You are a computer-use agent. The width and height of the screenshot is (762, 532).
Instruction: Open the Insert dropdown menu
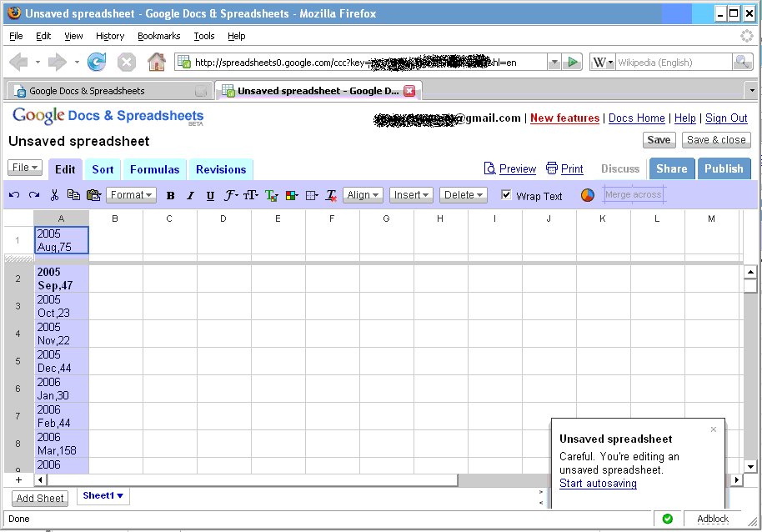[411, 195]
